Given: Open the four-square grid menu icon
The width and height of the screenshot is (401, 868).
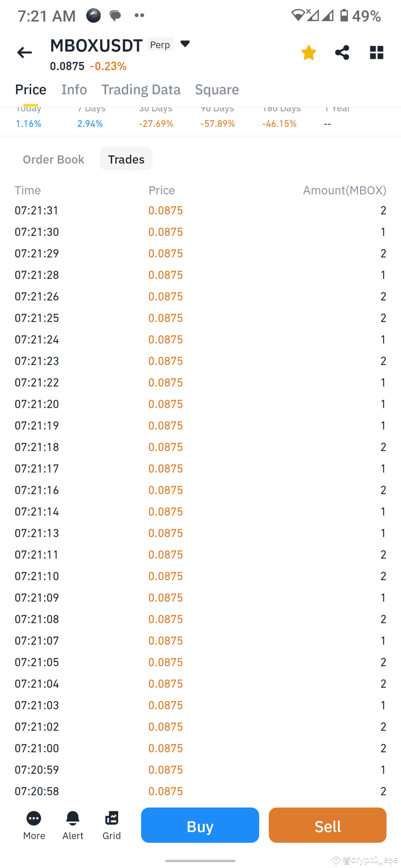Looking at the screenshot, I should point(376,53).
